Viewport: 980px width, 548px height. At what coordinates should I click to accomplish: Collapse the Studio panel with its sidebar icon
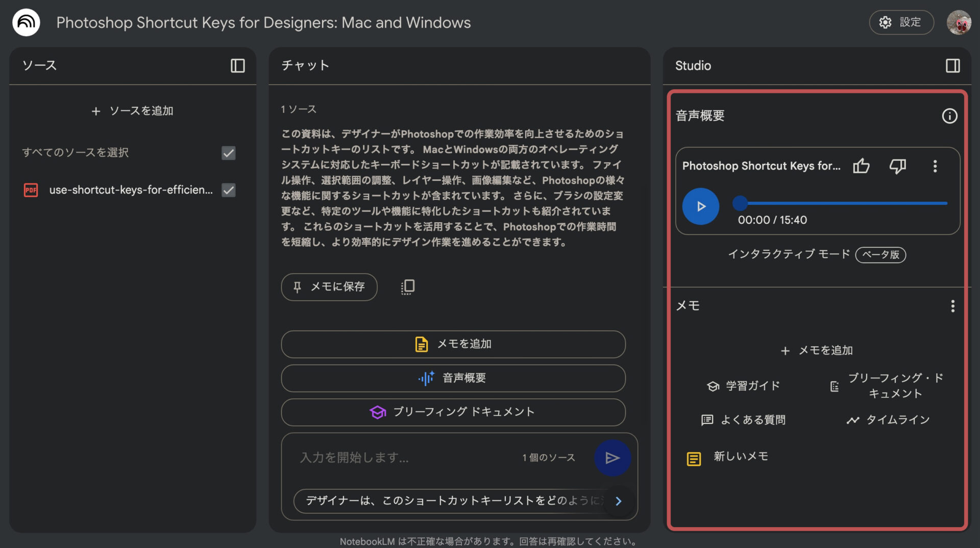(x=952, y=65)
